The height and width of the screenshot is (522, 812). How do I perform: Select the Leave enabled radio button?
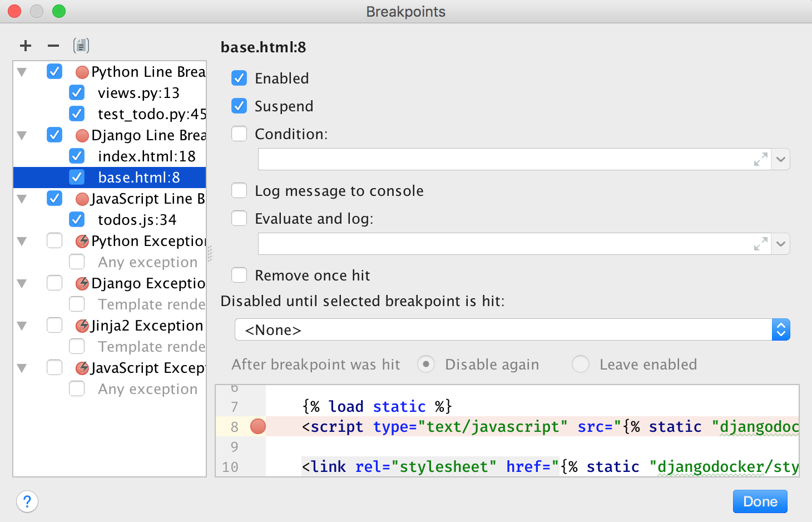(581, 365)
